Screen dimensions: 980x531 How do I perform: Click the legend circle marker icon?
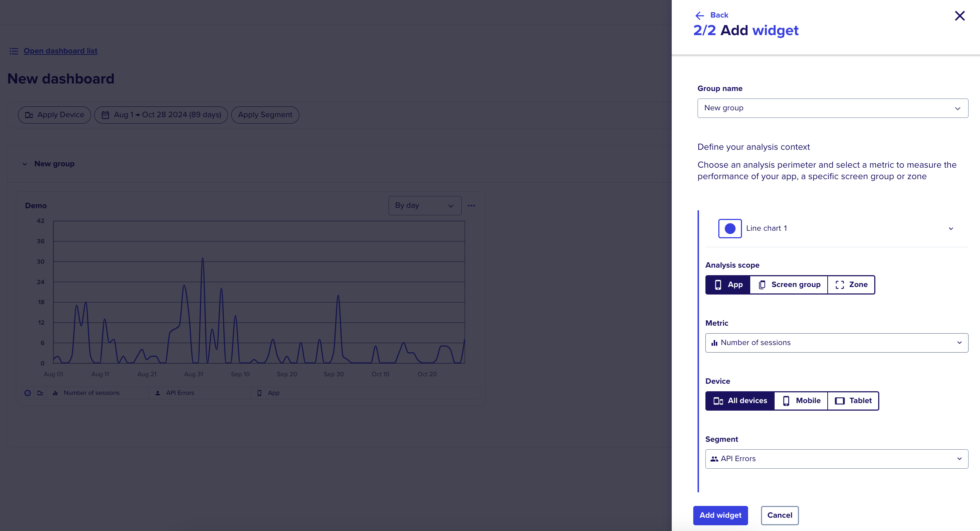click(x=27, y=393)
